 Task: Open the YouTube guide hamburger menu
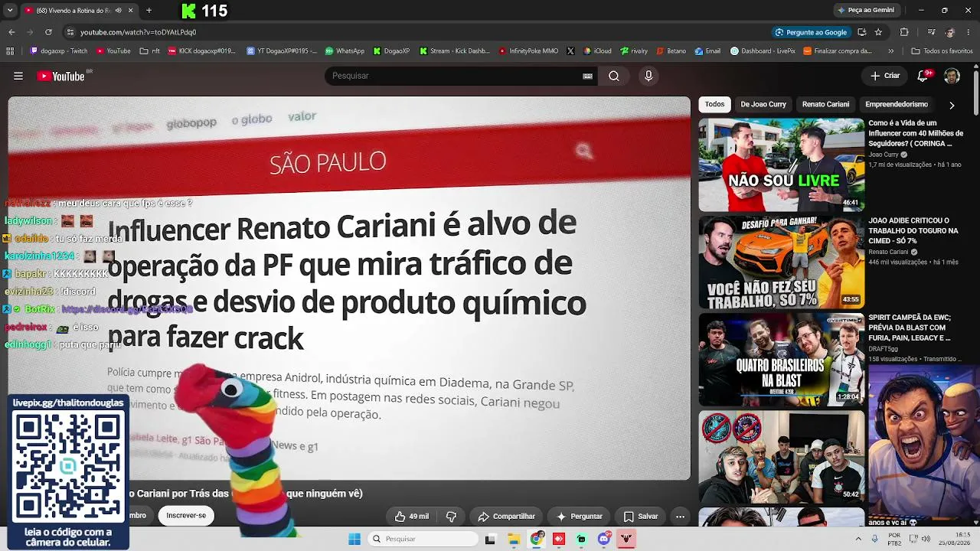[18, 76]
